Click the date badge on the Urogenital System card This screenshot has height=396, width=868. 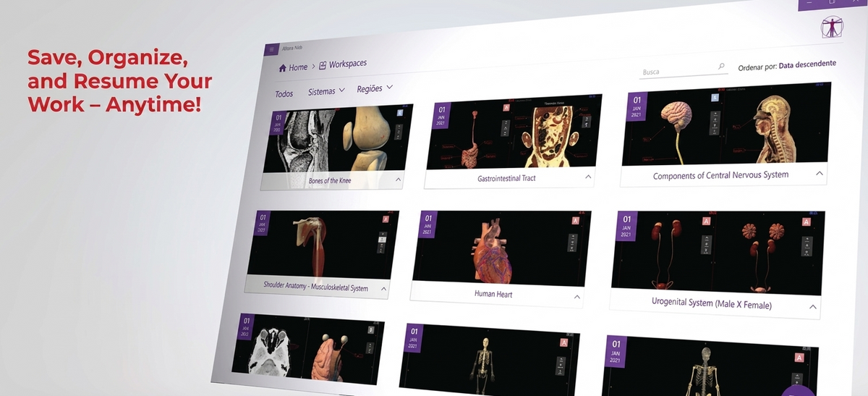pyautogui.click(x=627, y=226)
